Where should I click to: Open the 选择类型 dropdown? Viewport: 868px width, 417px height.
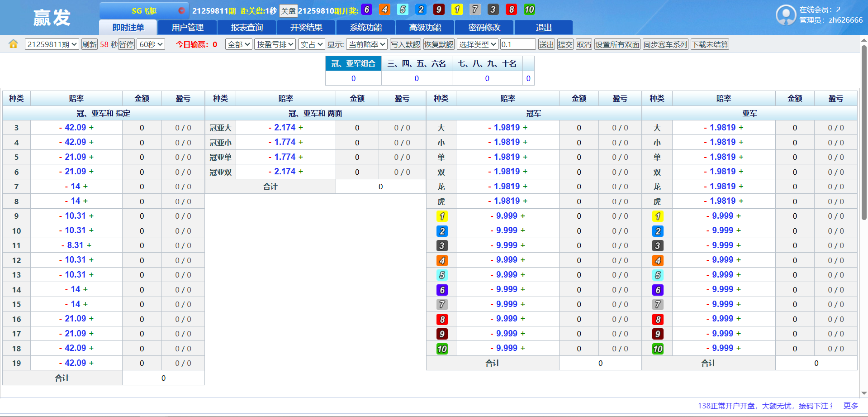point(477,44)
